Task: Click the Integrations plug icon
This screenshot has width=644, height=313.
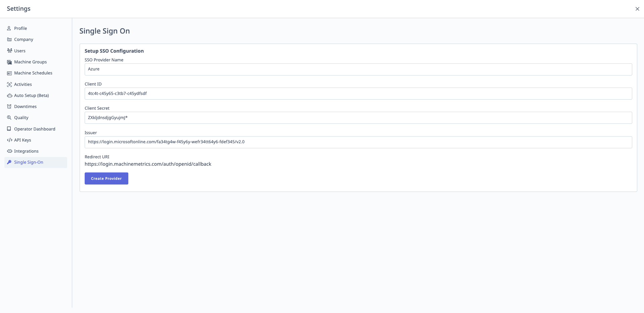Action: (9, 151)
